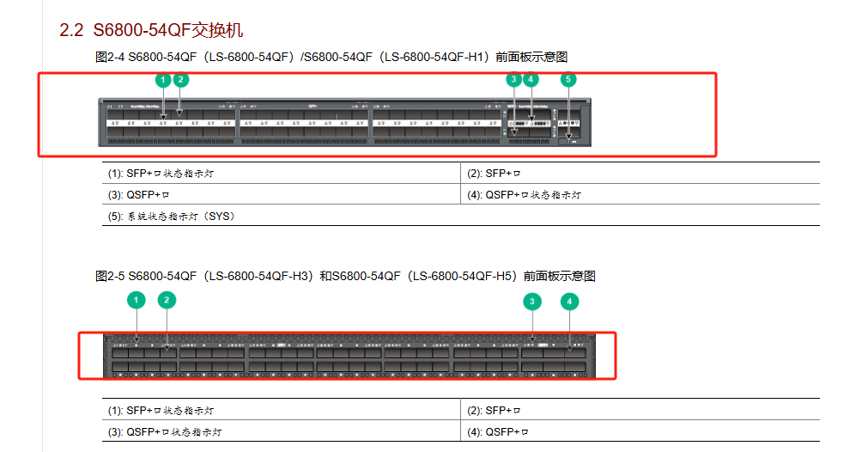Click the figure 2-4 switch front panel image
Screen dimensions: 868x452
pos(344,122)
